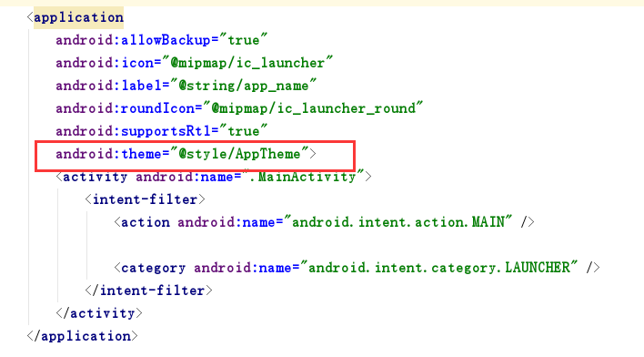Select the android:allowBackup attribute line
The height and width of the screenshot is (357, 644).
(x=161, y=40)
